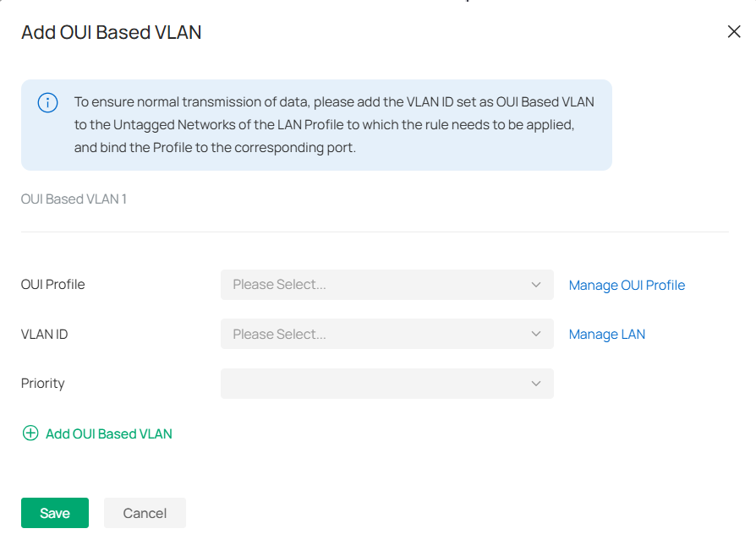Click the chevron on the OUI Profile selector
756x545 pixels.
point(536,285)
